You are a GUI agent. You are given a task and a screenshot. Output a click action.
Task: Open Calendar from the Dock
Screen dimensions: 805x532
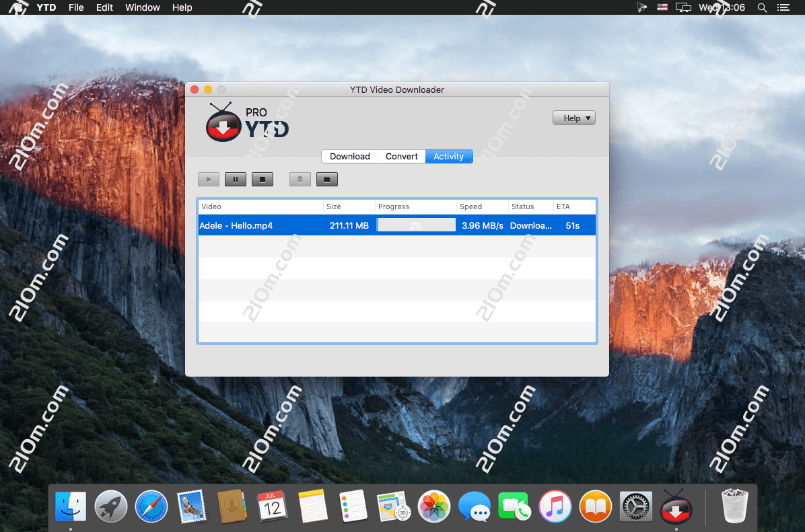coord(272,506)
